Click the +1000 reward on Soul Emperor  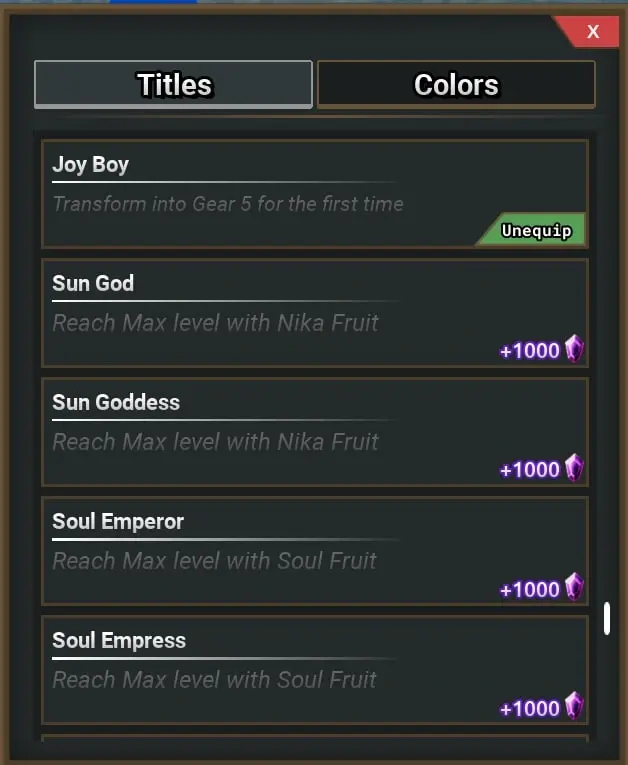tap(529, 589)
